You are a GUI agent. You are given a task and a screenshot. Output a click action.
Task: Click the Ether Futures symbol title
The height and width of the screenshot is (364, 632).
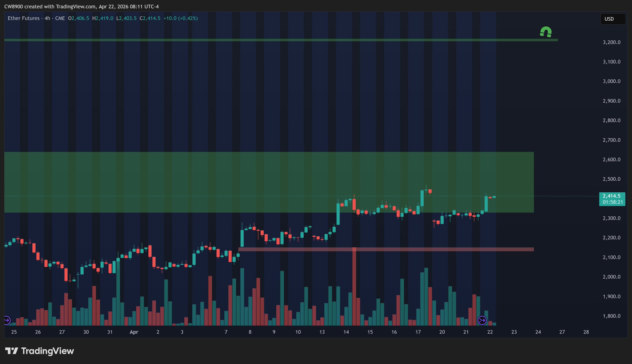click(23, 18)
